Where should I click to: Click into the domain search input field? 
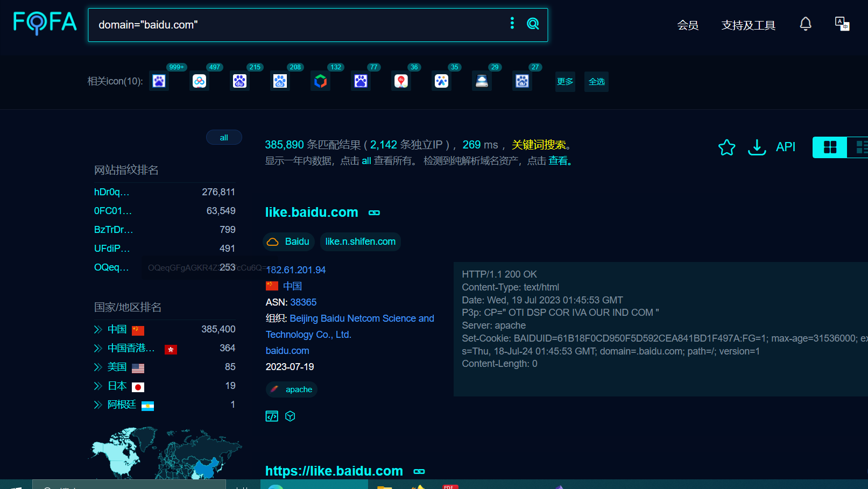[296, 25]
